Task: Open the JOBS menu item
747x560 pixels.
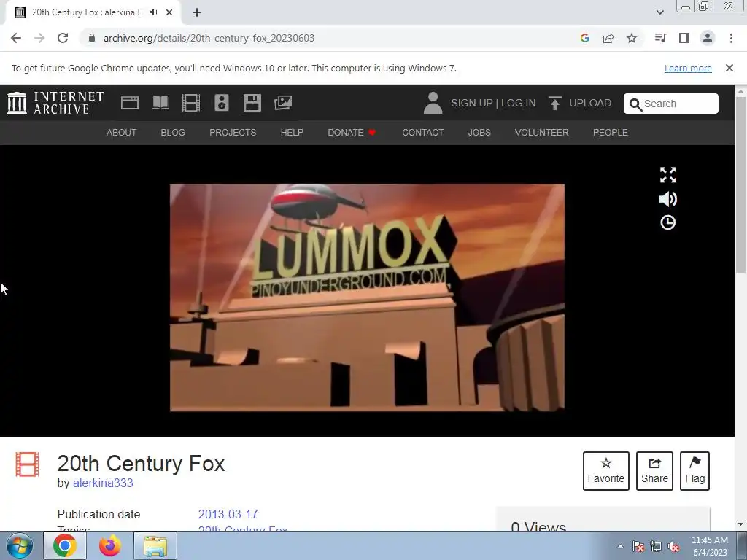Action: 479,133
